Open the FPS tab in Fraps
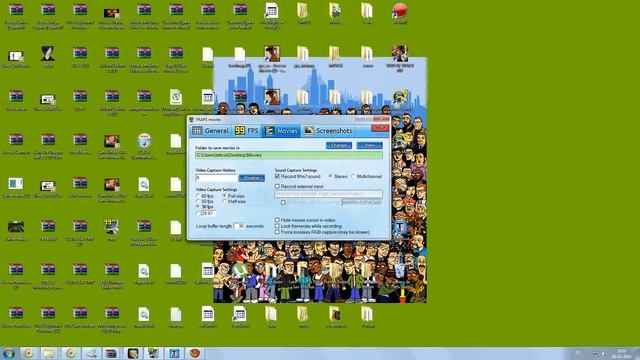This screenshot has width=640, height=360. (x=247, y=131)
